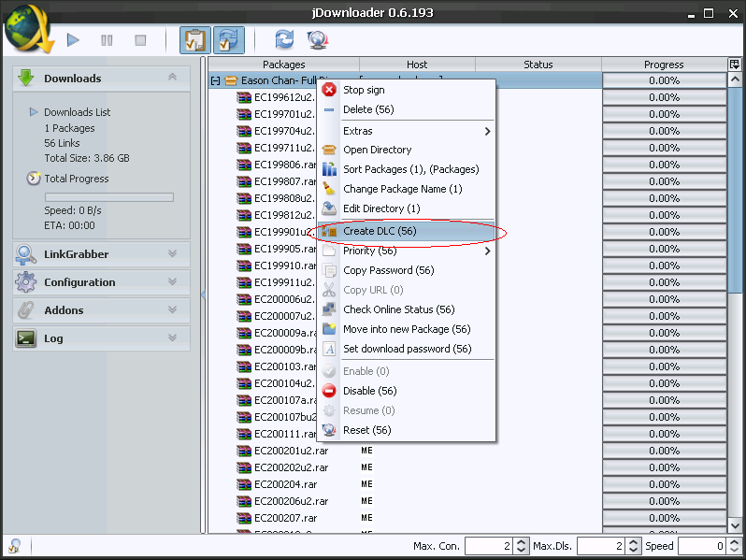This screenshot has height=560, width=746.
Task: Click the Speed limit value field
Action: [x=702, y=546]
